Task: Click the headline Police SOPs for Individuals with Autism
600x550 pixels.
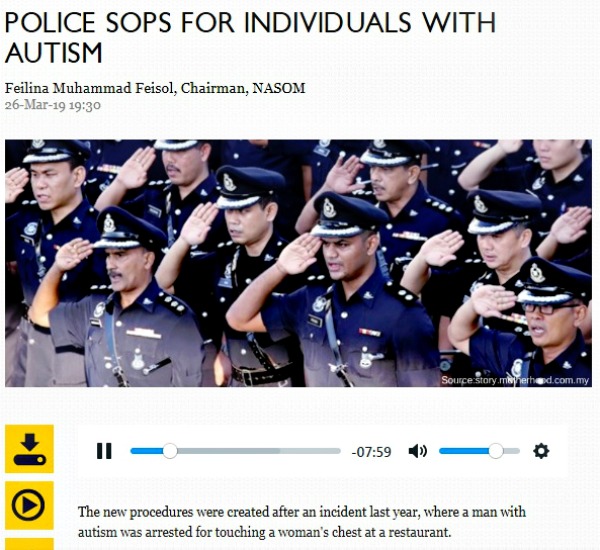Action: coord(250,37)
